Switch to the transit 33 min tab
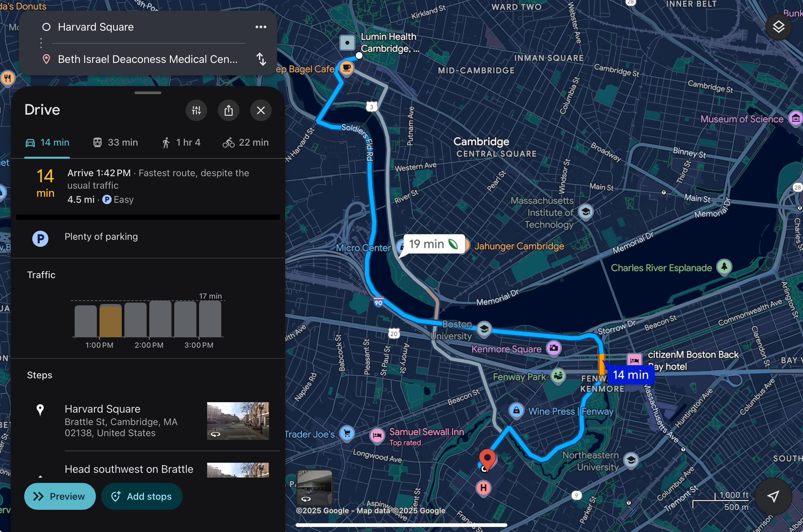Viewport: 803px width, 532px height. coord(115,143)
